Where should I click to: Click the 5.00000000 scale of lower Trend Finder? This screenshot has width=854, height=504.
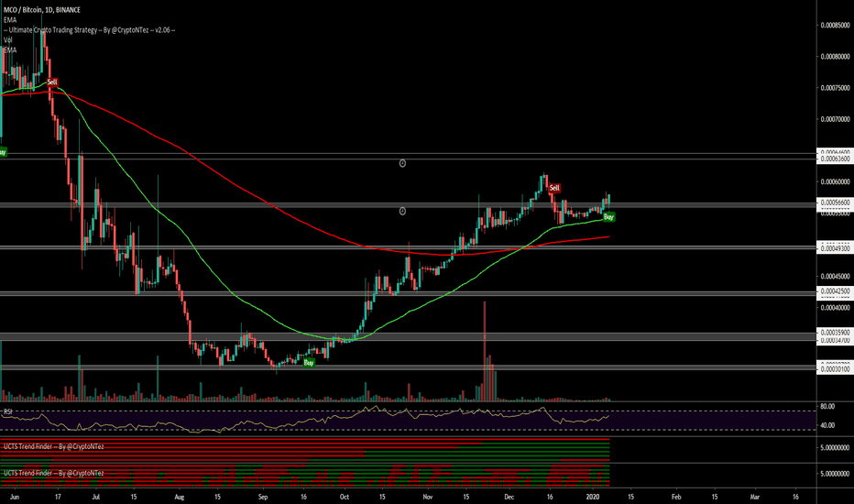(x=835, y=474)
